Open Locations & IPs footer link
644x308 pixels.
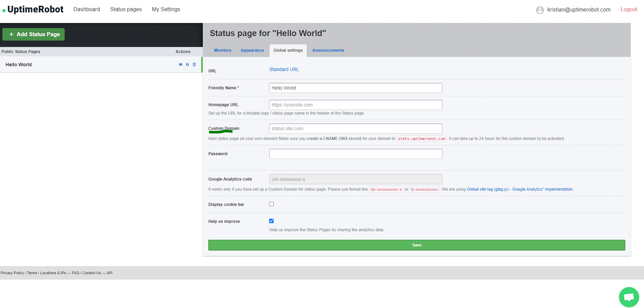[x=53, y=273]
